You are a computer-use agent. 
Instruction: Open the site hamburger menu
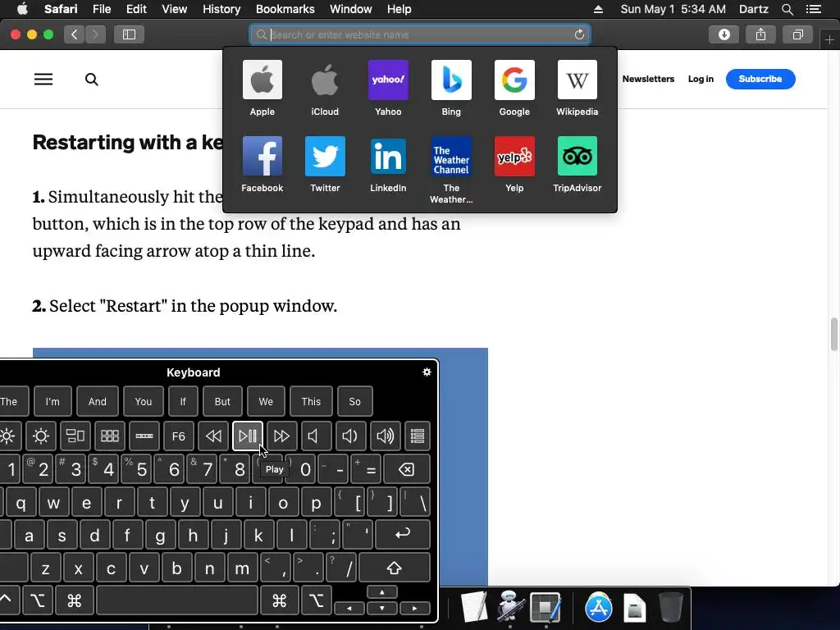click(43, 80)
